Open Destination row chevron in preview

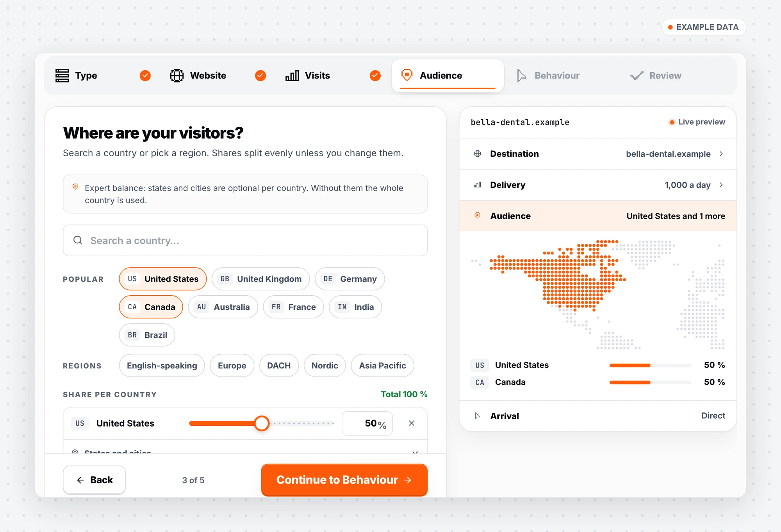[721, 154]
